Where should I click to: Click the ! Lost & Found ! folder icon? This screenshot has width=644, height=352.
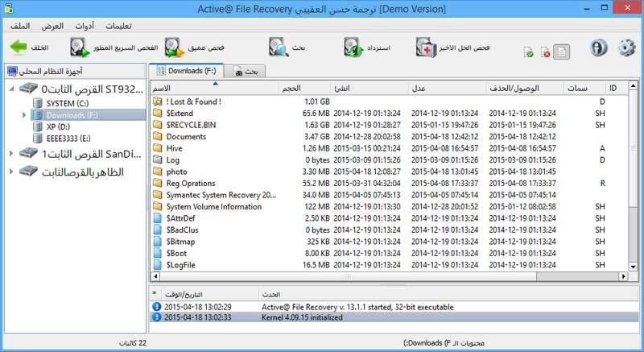pos(157,101)
